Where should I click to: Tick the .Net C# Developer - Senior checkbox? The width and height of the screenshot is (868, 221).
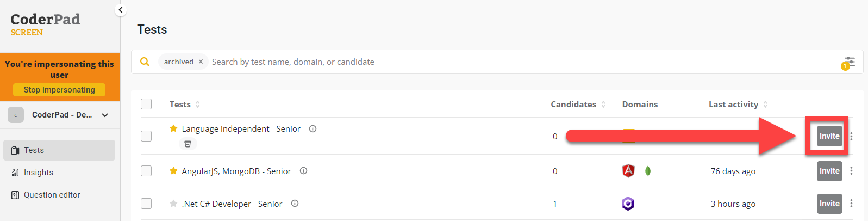click(146, 204)
